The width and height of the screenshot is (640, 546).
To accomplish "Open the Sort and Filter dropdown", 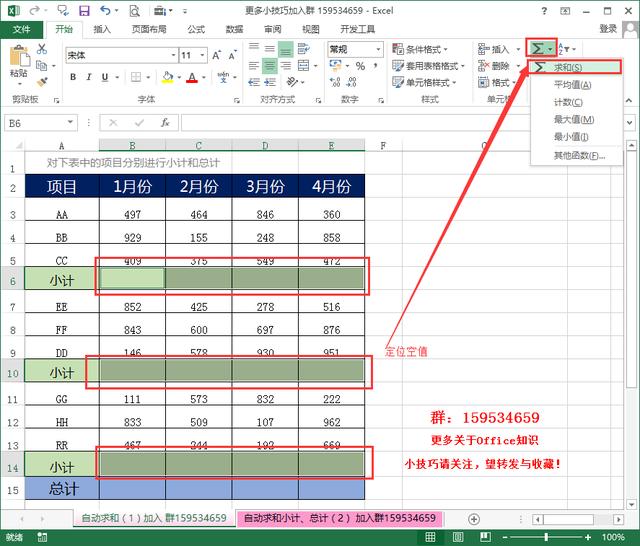I will [566, 49].
